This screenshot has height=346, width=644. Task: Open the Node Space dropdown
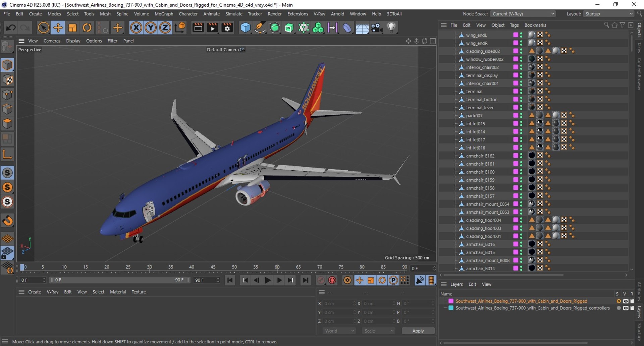tap(523, 14)
